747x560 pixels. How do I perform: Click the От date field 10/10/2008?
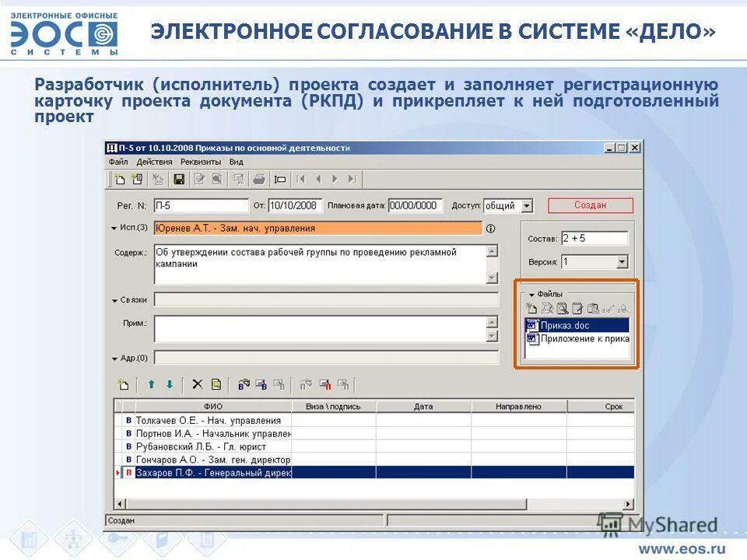pos(295,205)
